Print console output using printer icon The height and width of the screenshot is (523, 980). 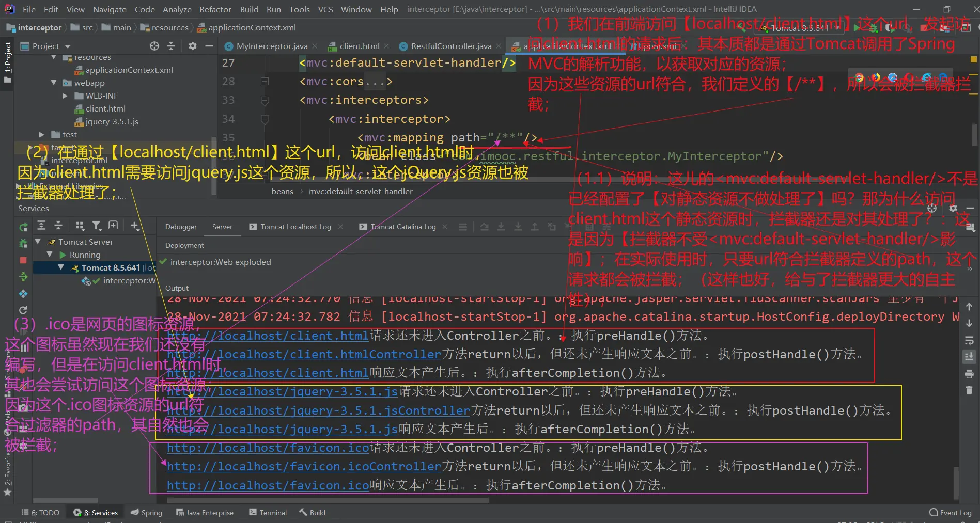point(969,374)
